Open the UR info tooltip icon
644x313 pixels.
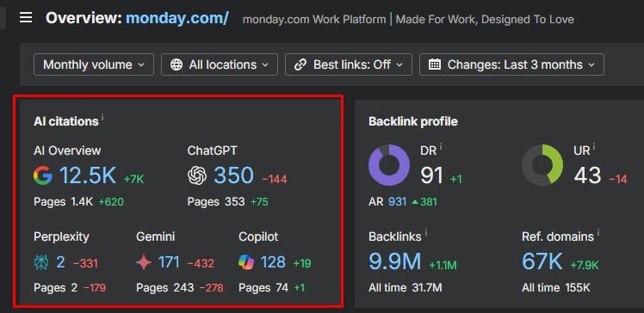click(x=594, y=147)
